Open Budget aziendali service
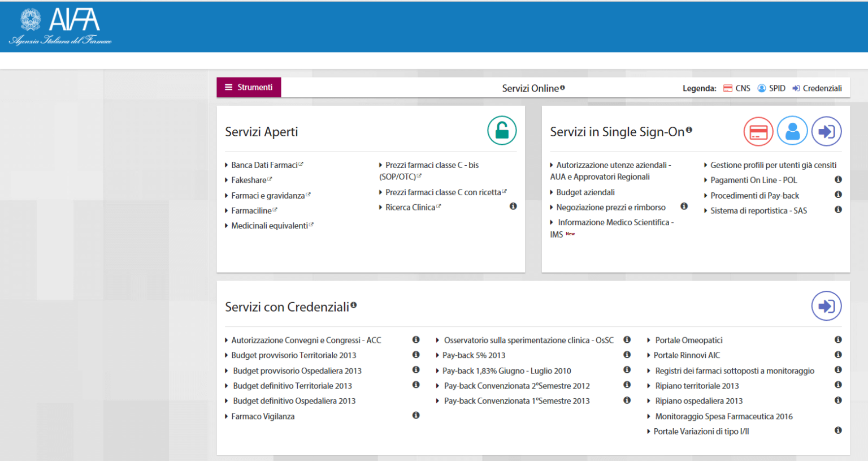 coord(585,192)
